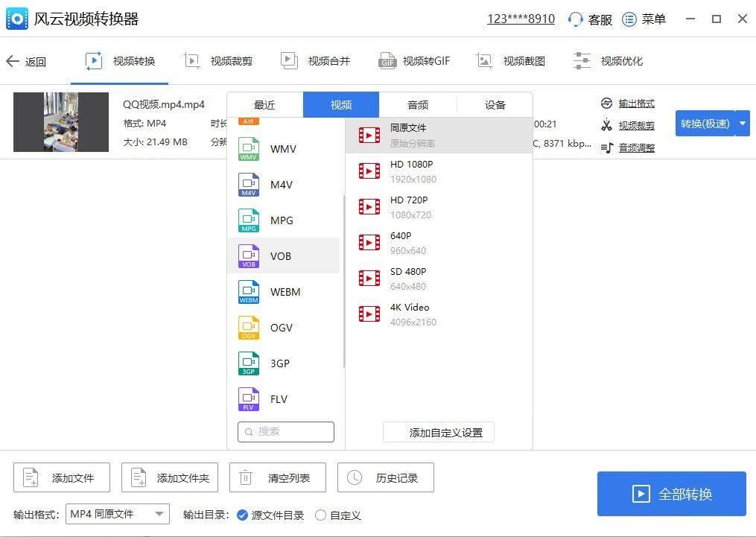Select the HD 720P 1080x720 preset
Image resolution: width=756 pixels, height=537 pixels.
coord(439,207)
